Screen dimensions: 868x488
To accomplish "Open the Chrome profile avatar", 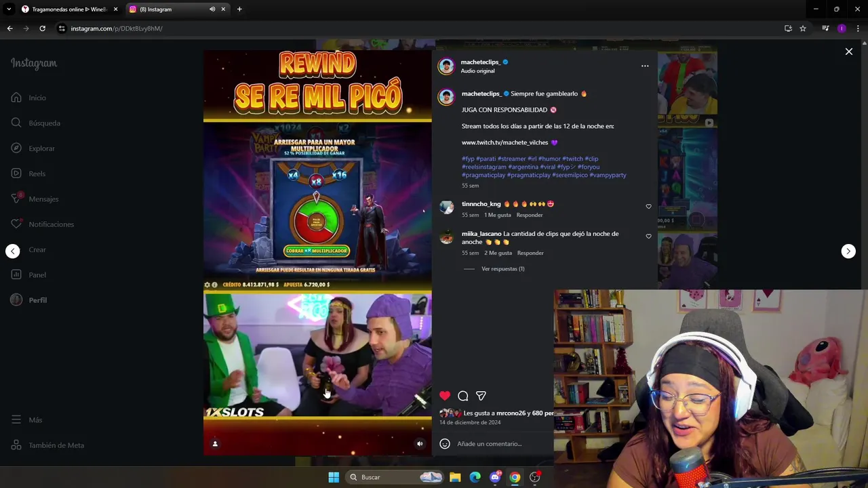I will (842, 28).
